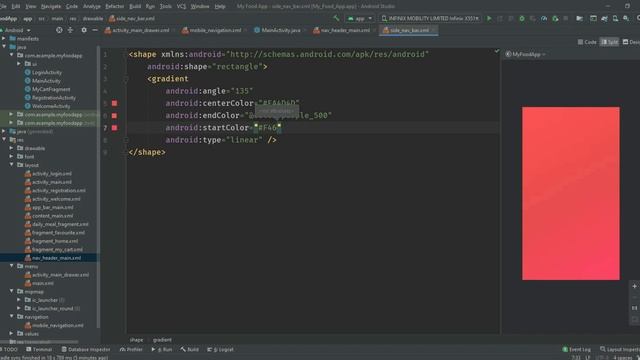Open Project Structure from the toolbar
640x360 pixels.
(579, 18)
